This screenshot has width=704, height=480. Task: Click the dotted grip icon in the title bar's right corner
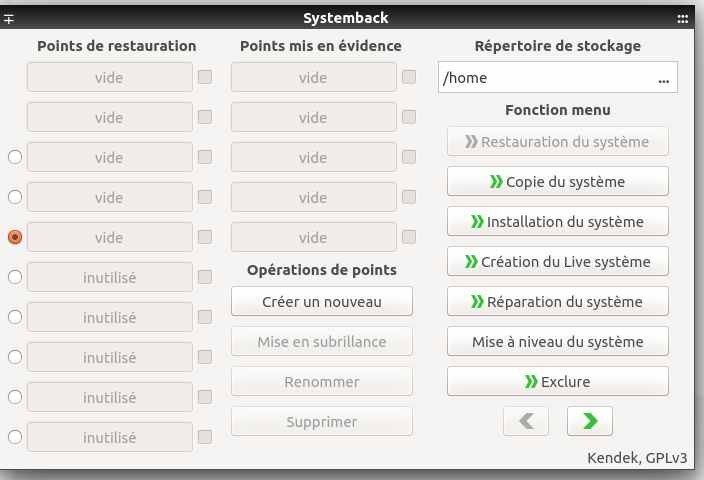[683, 18]
